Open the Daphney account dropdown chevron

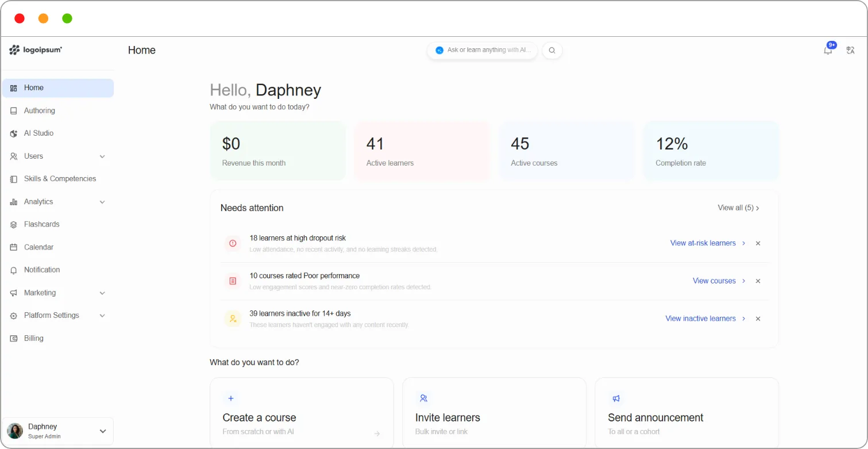[x=103, y=431]
